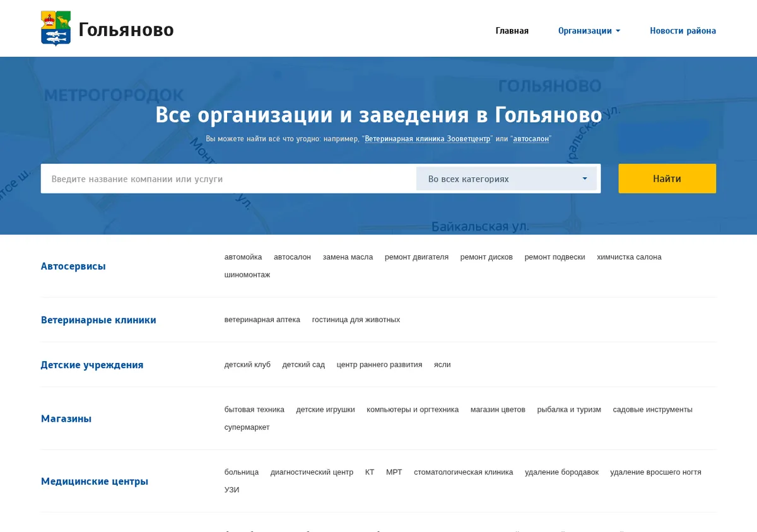Open the Медицинские центры category
This screenshot has width=757, height=532.
(x=95, y=481)
